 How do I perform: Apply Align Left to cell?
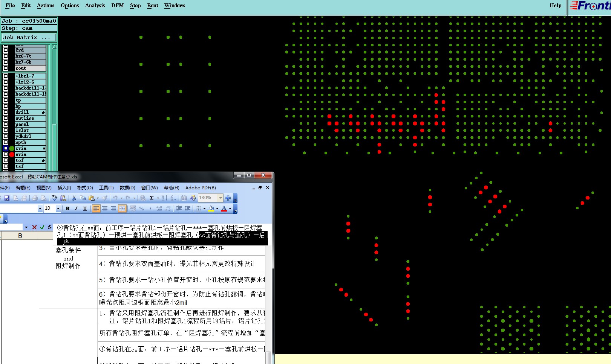click(96, 209)
